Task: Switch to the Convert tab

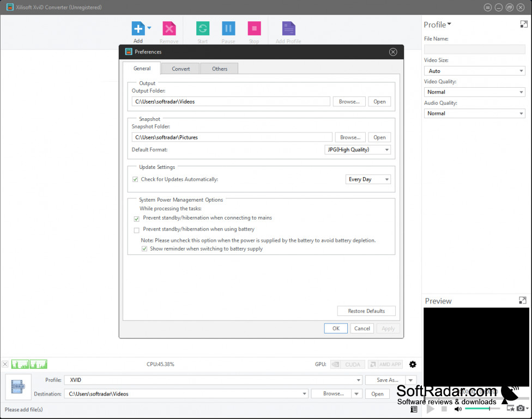Action: pyautogui.click(x=180, y=69)
